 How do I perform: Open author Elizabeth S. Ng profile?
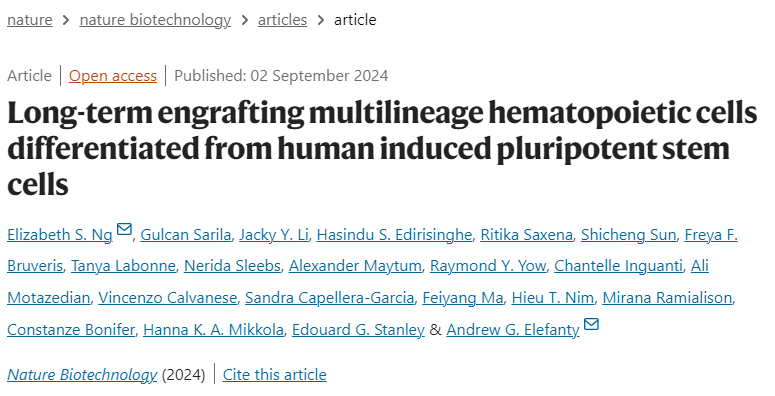click(x=60, y=234)
